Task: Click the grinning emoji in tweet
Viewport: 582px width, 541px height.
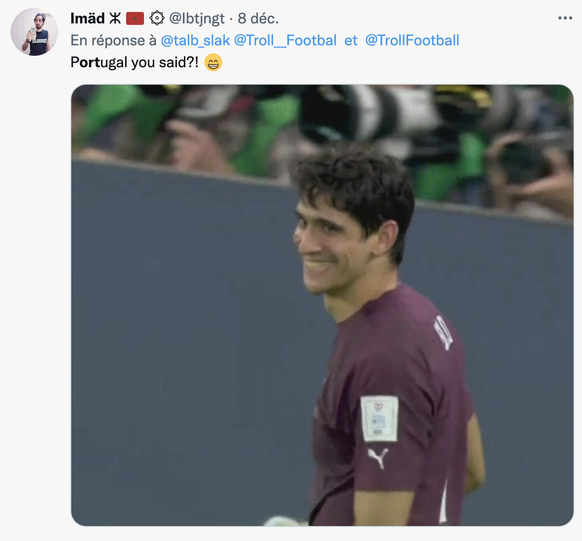Action: [213, 62]
